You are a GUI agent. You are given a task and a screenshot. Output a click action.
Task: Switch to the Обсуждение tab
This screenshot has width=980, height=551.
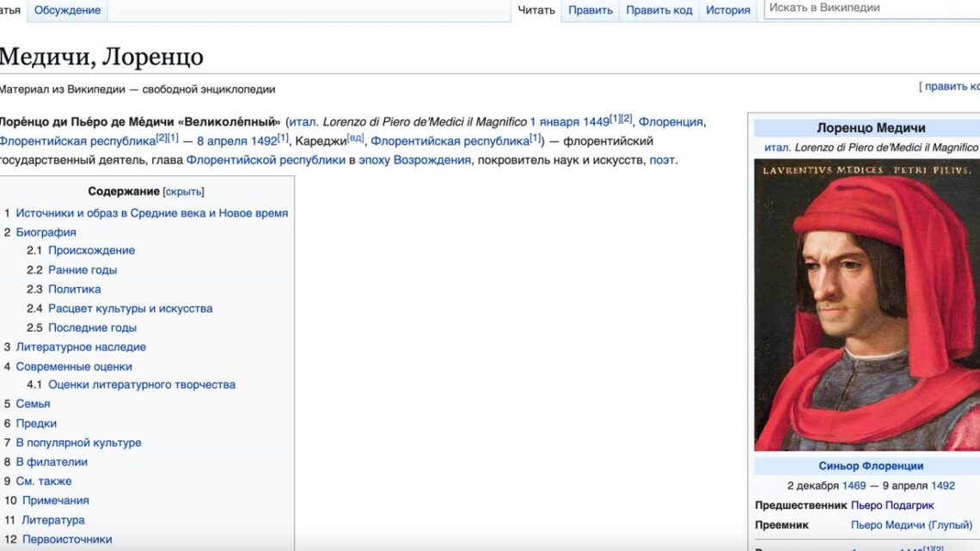(67, 10)
